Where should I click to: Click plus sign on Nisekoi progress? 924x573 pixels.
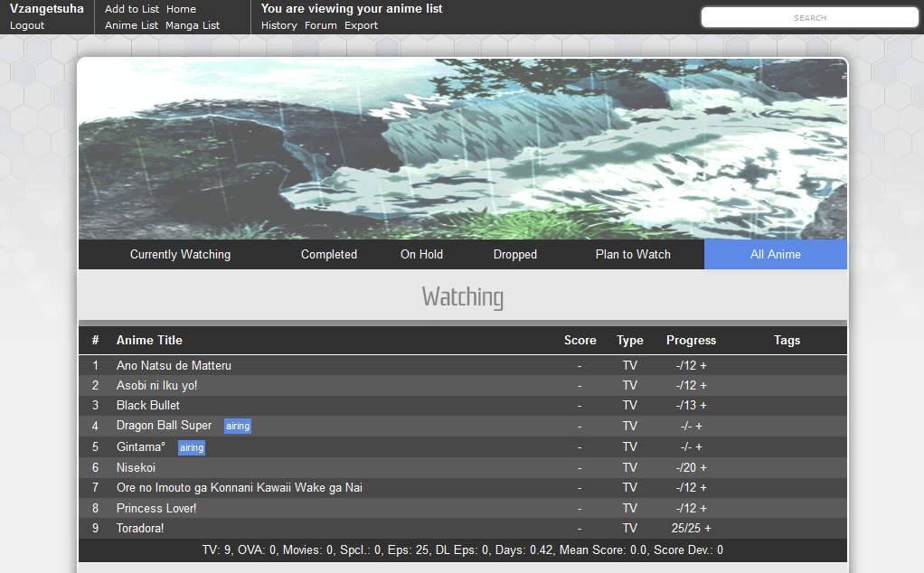(x=703, y=468)
